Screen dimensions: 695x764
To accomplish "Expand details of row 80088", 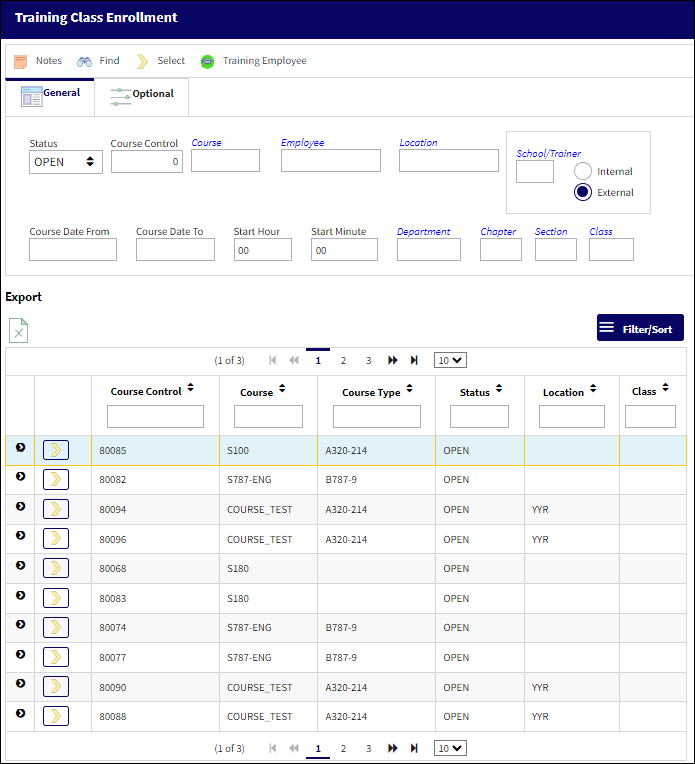I will pos(20,713).
